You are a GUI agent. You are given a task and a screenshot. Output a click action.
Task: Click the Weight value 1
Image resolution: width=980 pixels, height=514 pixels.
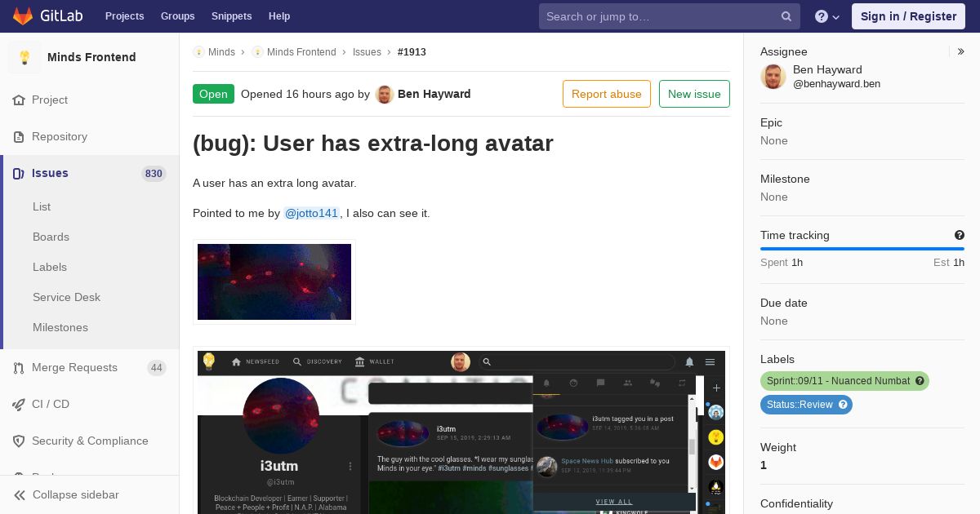[764, 465]
